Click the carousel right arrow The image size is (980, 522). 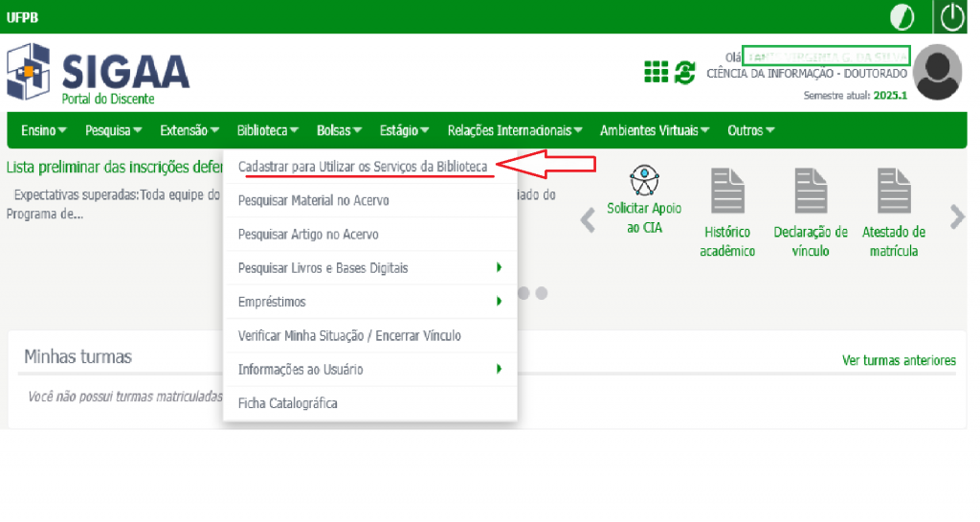pyautogui.click(x=957, y=218)
